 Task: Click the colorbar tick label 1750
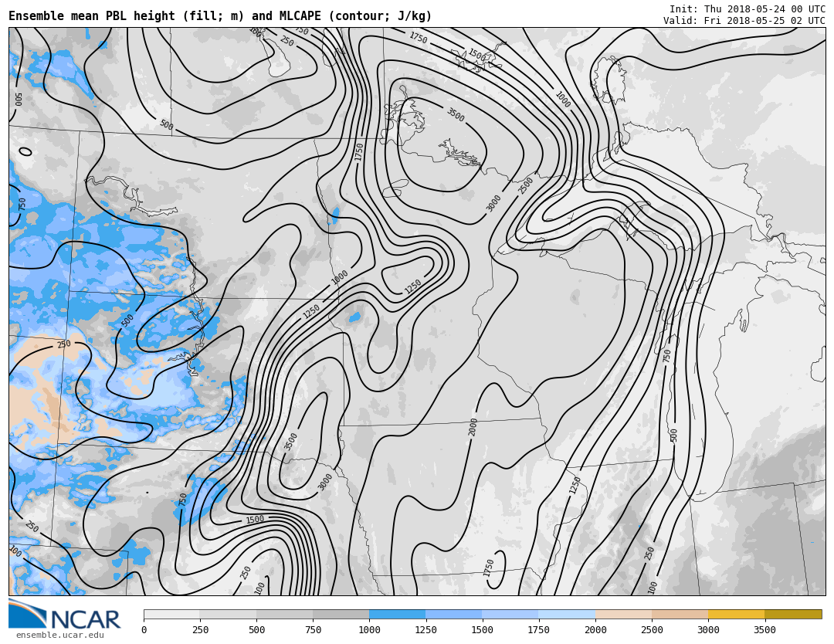coord(538,630)
